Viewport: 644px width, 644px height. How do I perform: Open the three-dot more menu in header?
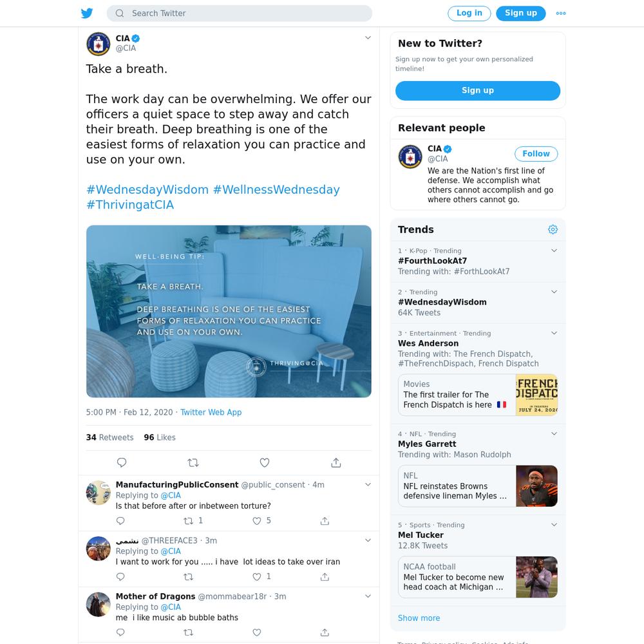(561, 13)
